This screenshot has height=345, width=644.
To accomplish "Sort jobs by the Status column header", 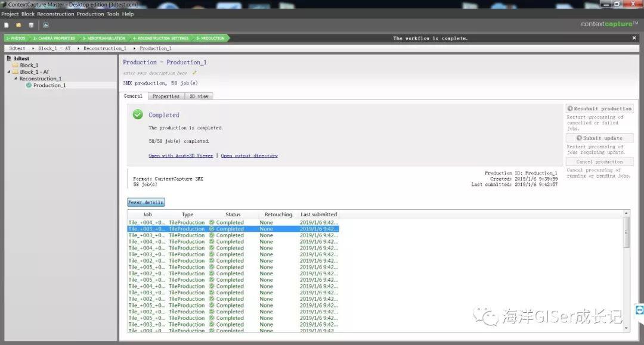I will (233, 215).
